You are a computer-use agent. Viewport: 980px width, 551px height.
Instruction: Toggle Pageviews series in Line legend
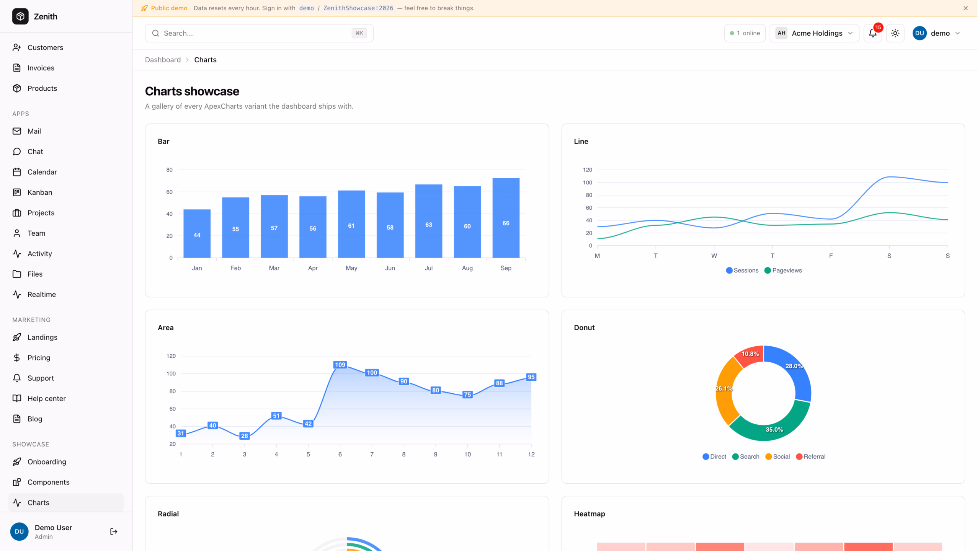783,271
